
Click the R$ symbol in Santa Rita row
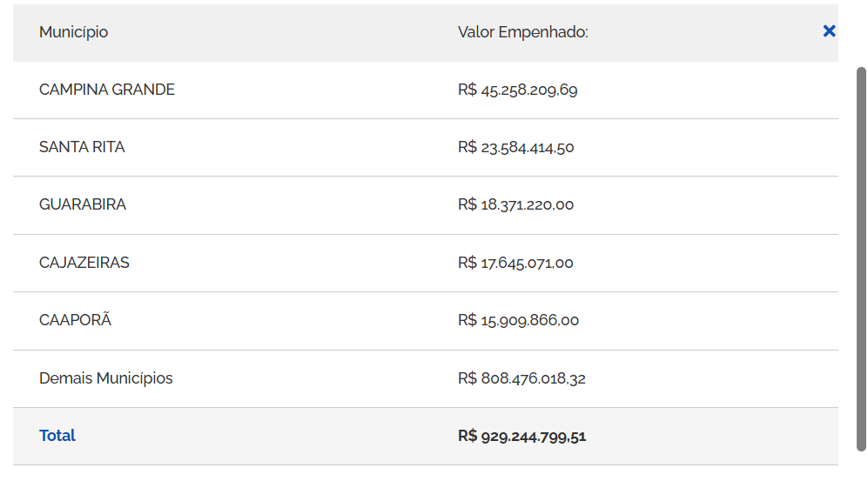467,147
